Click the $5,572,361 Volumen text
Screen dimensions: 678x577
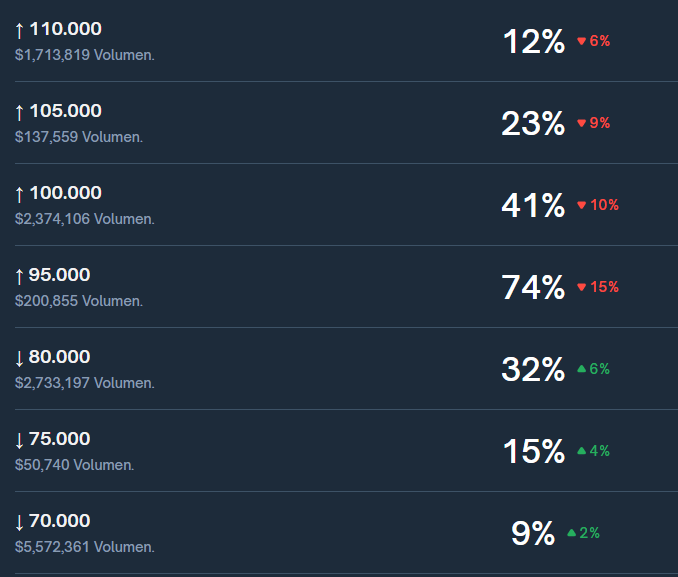[85, 547]
